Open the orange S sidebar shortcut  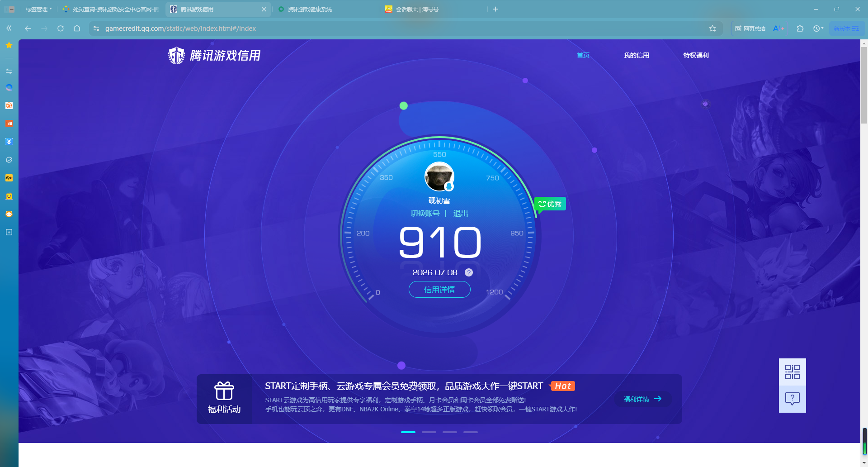[9, 105]
